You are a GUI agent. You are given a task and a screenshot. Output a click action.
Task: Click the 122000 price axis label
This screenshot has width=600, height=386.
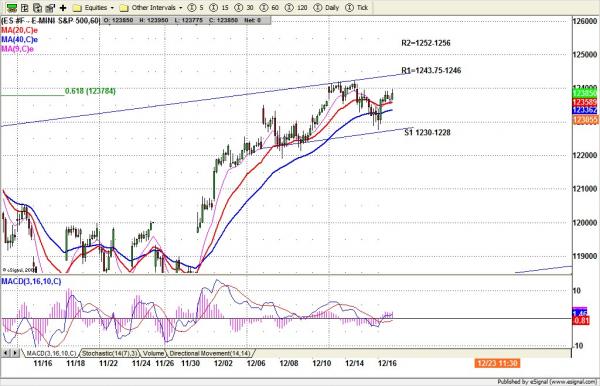pos(585,155)
